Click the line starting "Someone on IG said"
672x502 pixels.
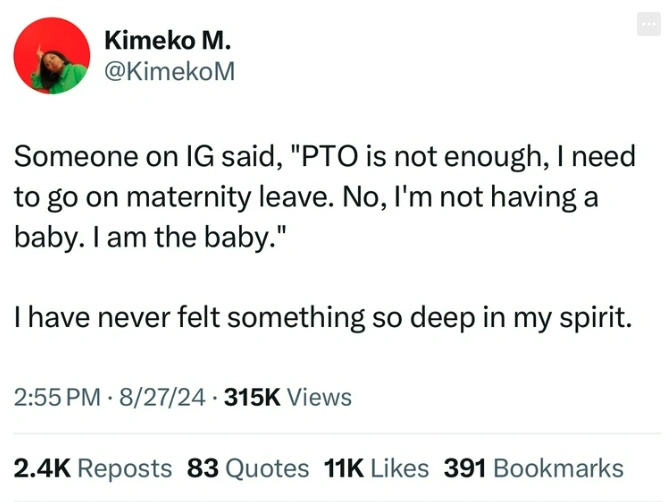pyautogui.click(x=330, y=158)
